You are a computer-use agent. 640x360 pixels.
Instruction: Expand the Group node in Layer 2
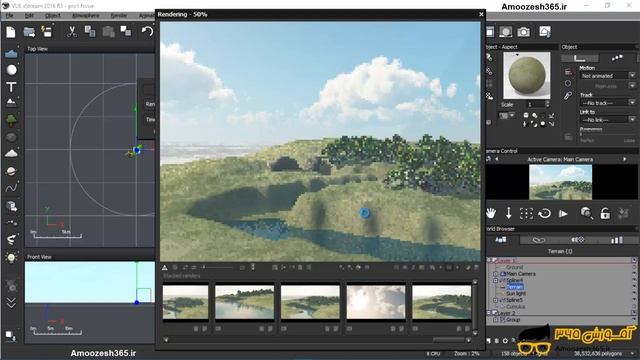[x=496, y=320]
